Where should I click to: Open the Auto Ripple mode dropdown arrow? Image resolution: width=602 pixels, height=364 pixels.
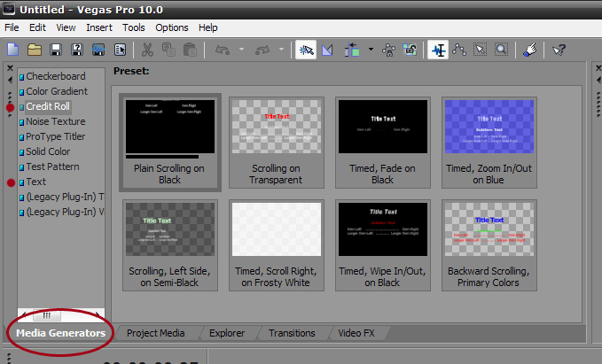pos(371,49)
